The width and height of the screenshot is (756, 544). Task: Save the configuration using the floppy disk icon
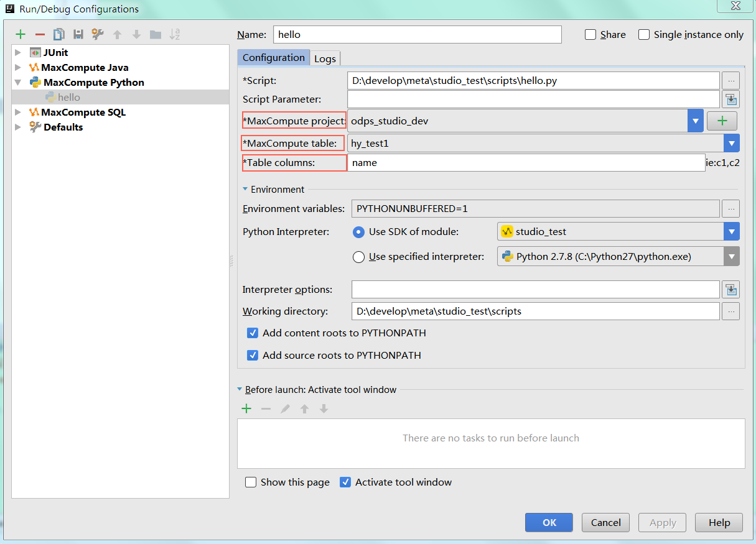point(78,35)
